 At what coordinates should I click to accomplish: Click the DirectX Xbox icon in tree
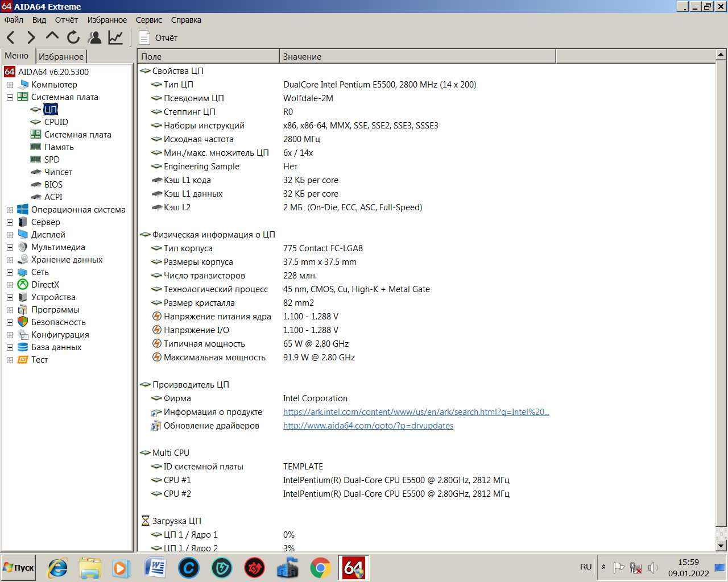pyautogui.click(x=23, y=285)
